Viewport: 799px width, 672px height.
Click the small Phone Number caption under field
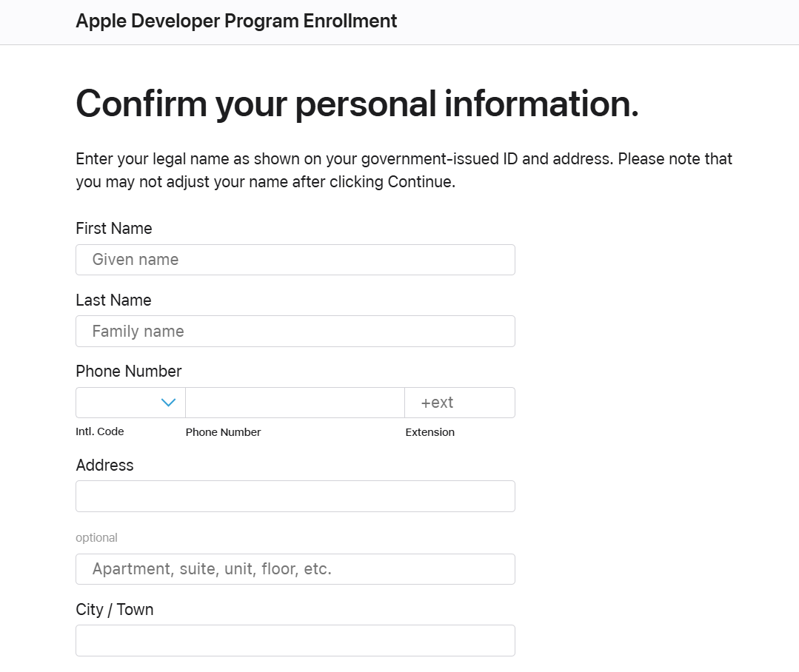(223, 432)
